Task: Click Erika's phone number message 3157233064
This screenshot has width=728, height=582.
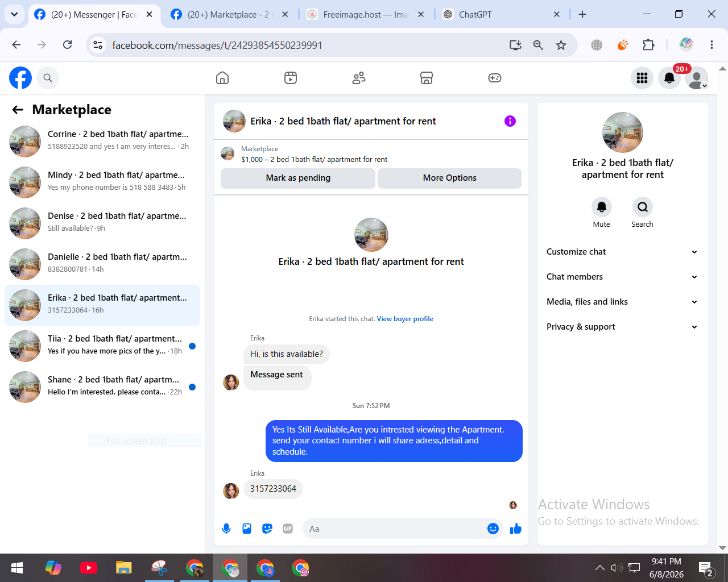Action: (273, 489)
